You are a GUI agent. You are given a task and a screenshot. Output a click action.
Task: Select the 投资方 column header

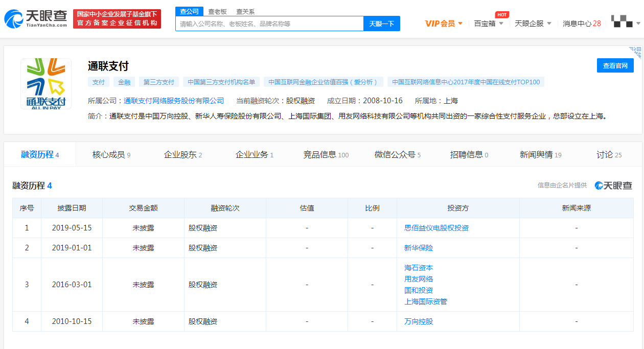tap(458, 208)
